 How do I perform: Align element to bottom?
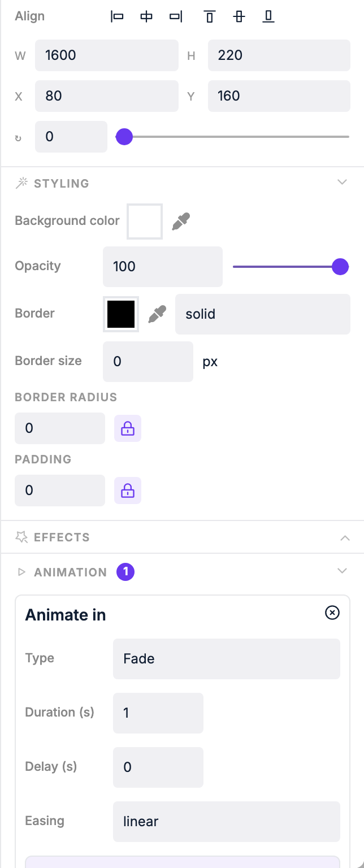pyautogui.click(x=268, y=16)
